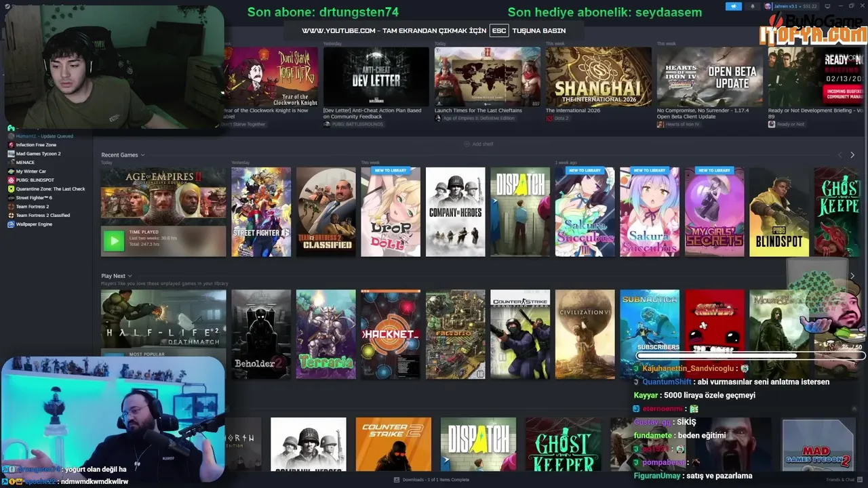868x488 pixels.
Task: Click the Age of Empires II news tag icon
Action: [438, 119]
